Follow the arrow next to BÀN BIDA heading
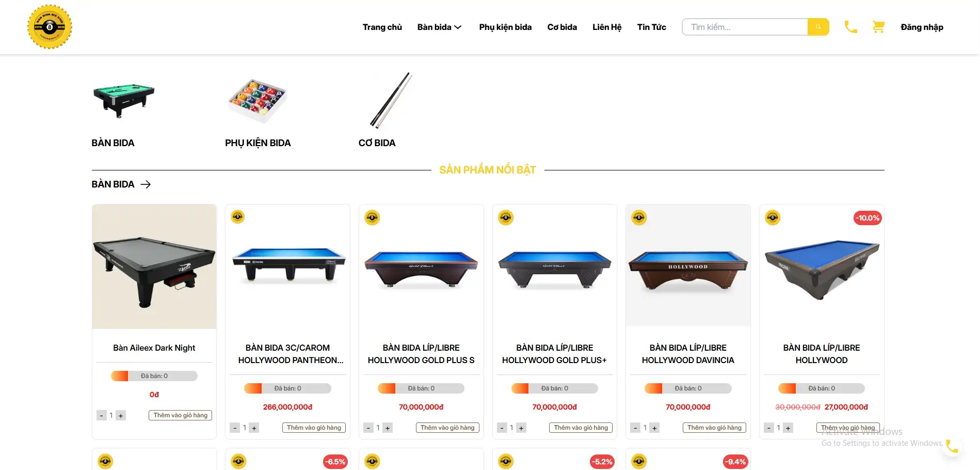This screenshot has height=470, width=980. (146, 184)
